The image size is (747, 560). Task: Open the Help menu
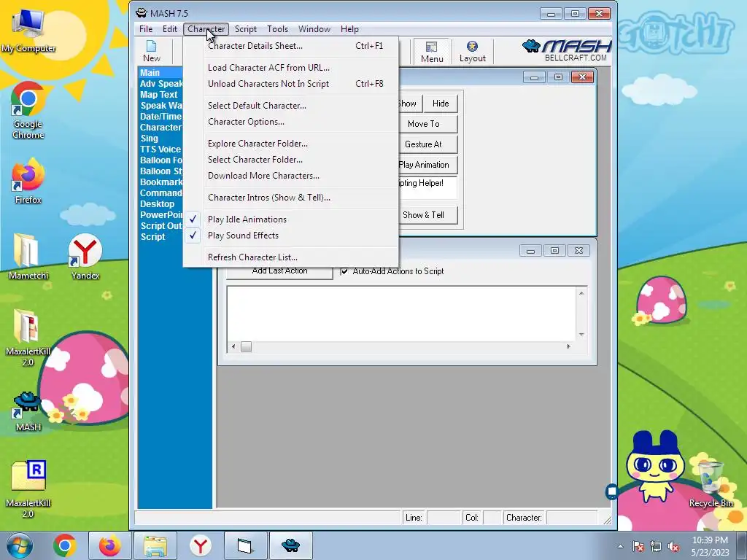click(349, 29)
